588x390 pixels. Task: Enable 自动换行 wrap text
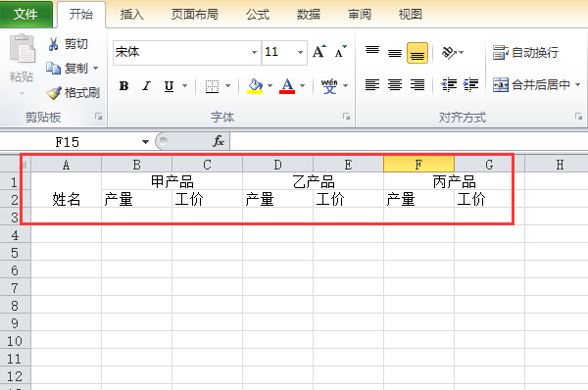[525, 53]
